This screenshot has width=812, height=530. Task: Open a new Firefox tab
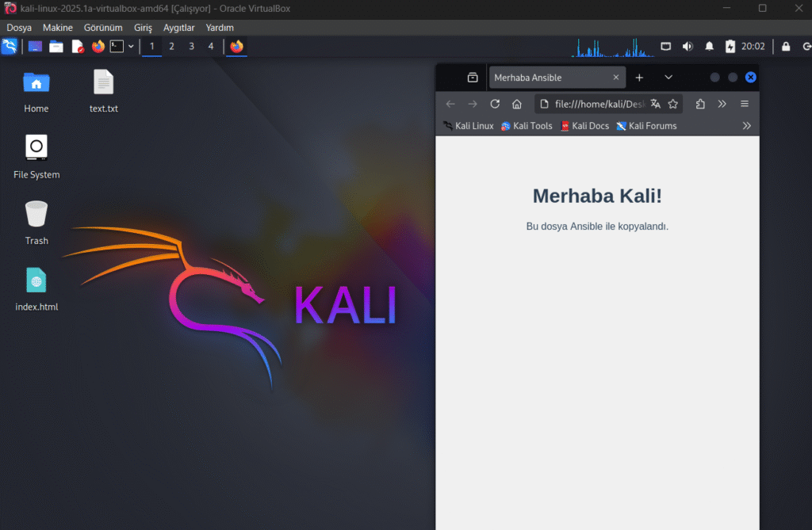(x=639, y=78)
